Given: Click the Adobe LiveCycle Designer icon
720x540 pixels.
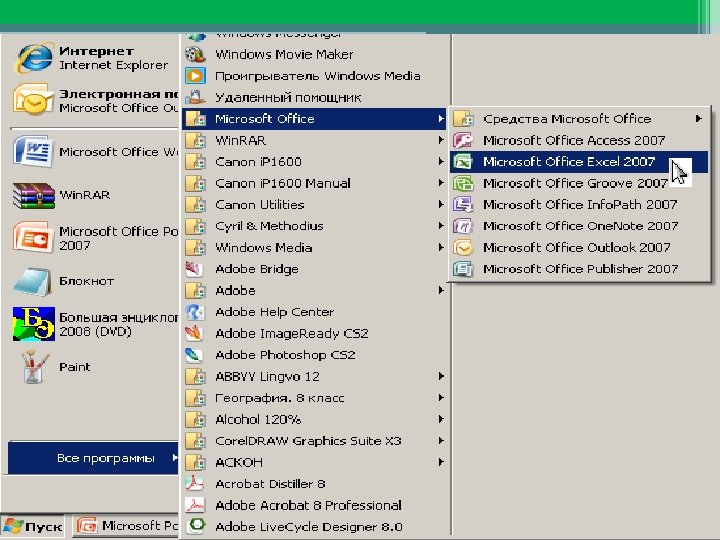Looking at the screenshot, I should coord(197,527).
